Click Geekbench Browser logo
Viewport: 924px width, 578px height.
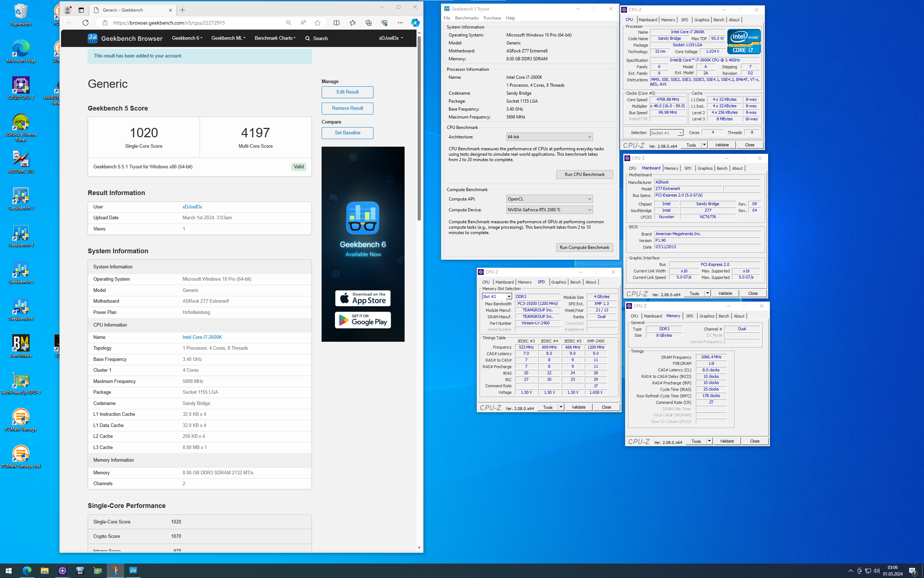pyautogui.click(x=125, y=38)
